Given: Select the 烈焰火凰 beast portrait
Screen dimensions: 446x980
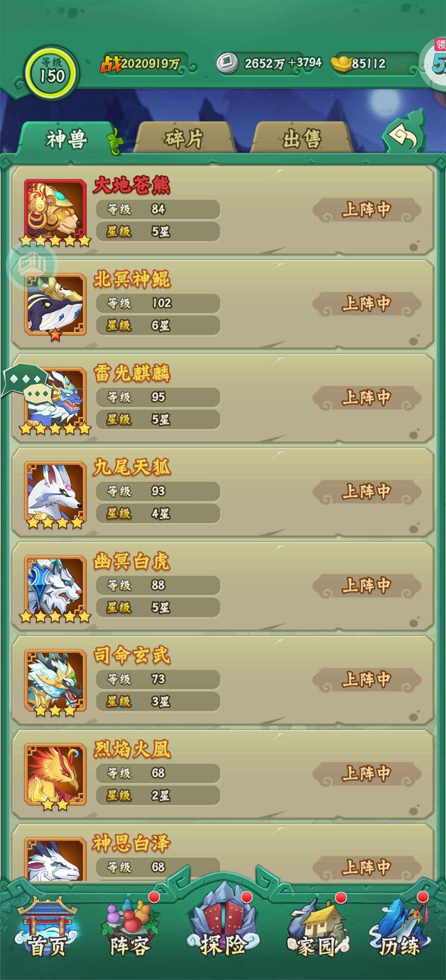Looking at the screenshot, I should pyautogui.click(x=56, y=774).
